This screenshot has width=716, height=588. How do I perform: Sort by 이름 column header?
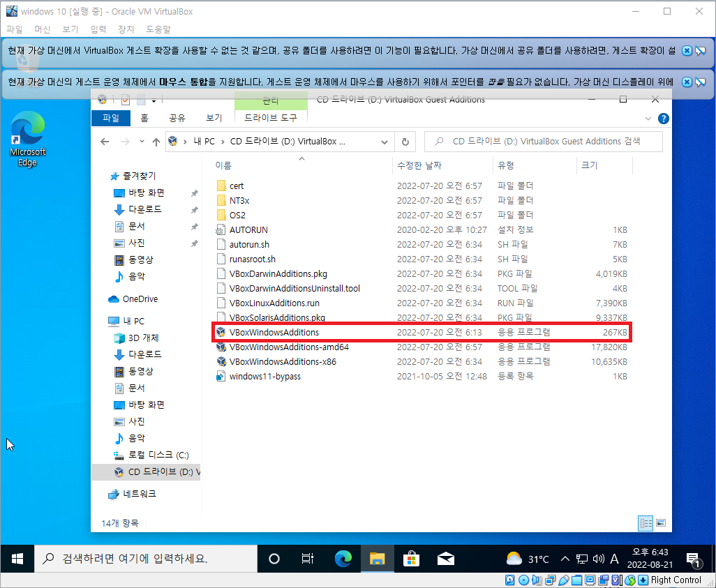click(x=301, y=166)
